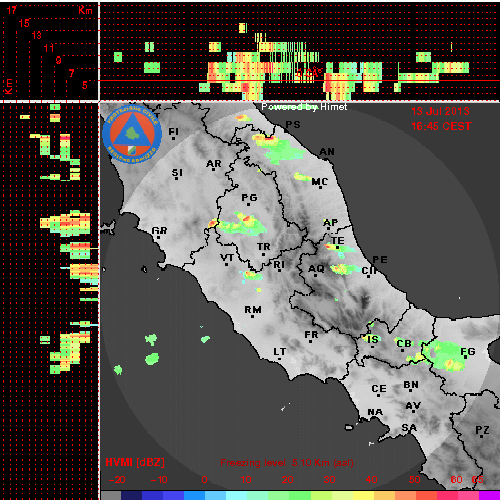Click the AR city label on map
The height and width of the screenshot is (500, 500).
(x=214, y=164)
